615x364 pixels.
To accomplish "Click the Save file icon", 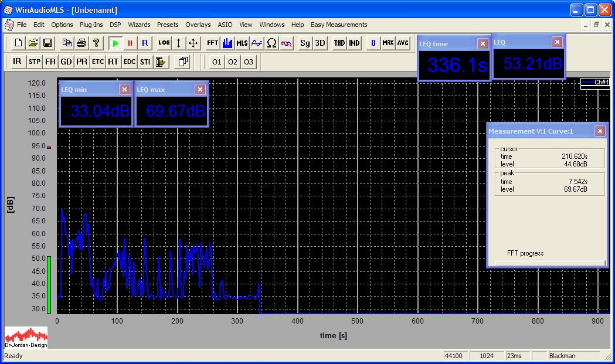I will coord(47,43).
